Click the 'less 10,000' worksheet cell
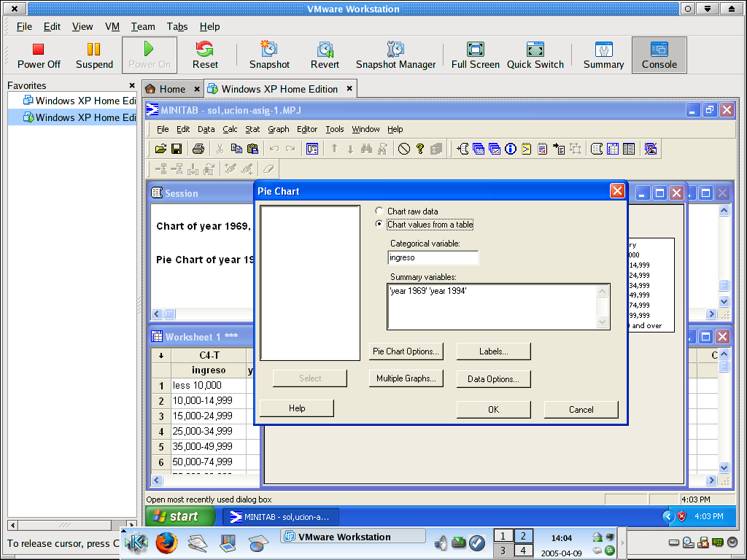 point(209,385)
